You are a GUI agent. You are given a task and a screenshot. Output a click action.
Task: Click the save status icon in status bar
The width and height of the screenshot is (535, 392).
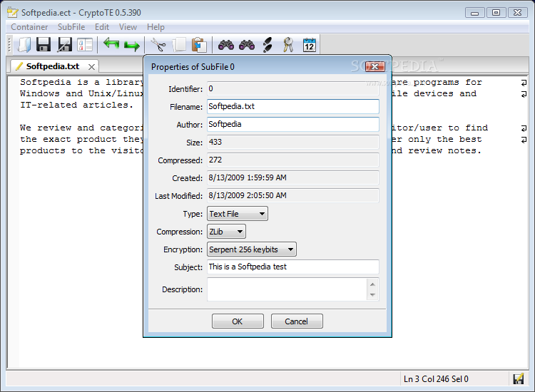tap(519, 378)
